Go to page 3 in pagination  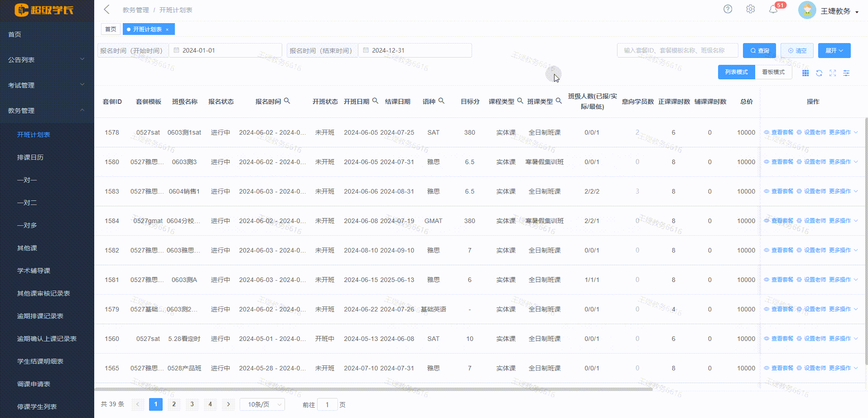coord(192,404)
